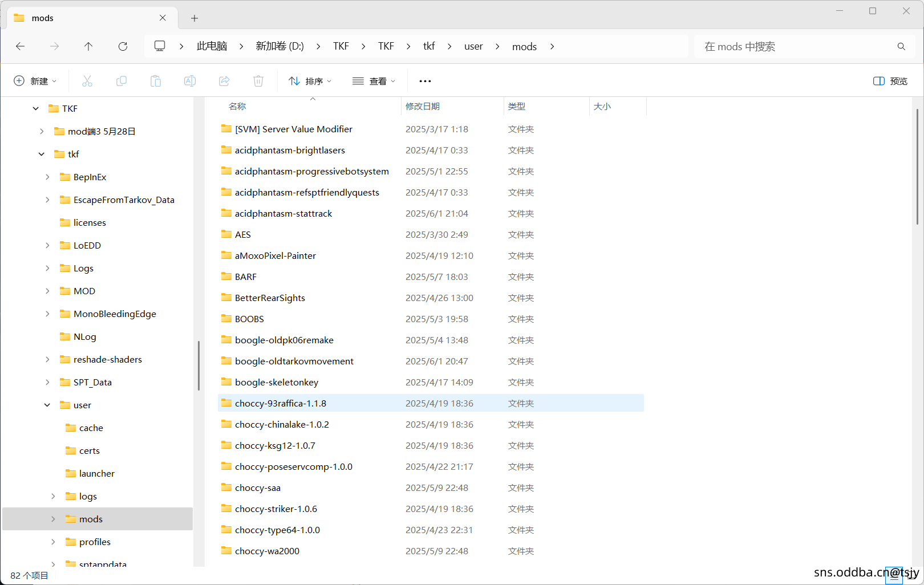Viewport: 924px width, 585px height.
Task: Click user in the address breadcrumb
Action: point(473,46)
